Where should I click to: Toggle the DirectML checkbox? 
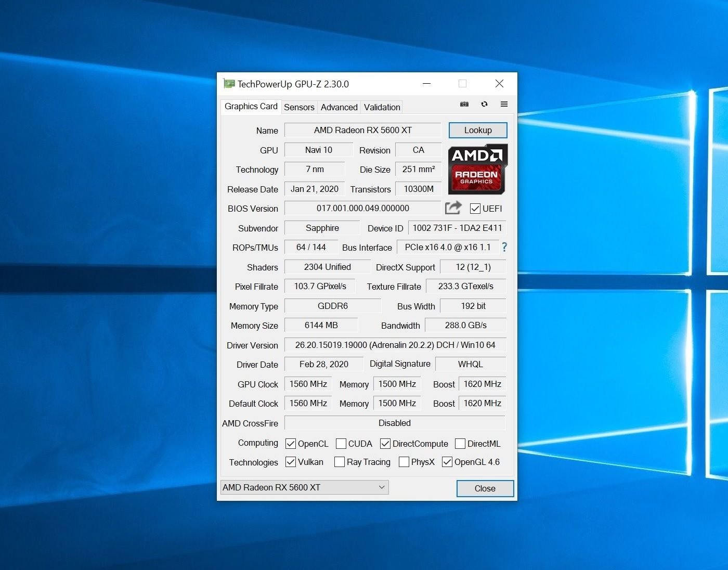tap(460, 444)
